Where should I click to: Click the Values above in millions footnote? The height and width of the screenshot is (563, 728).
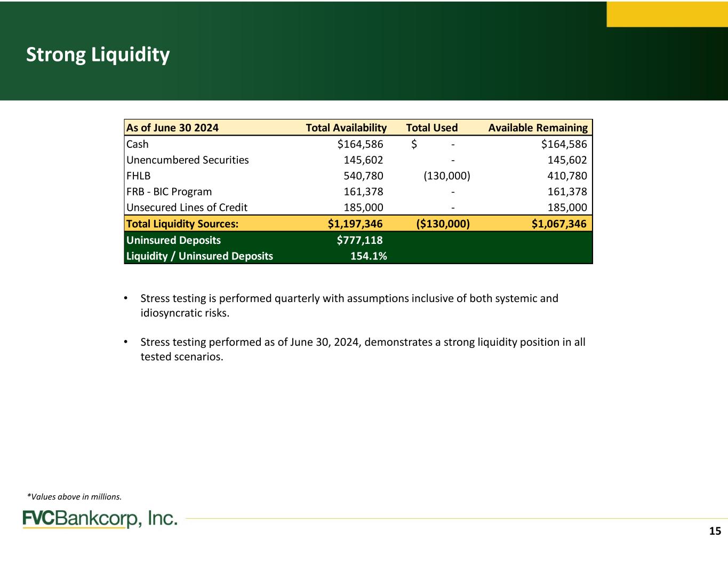74,497
